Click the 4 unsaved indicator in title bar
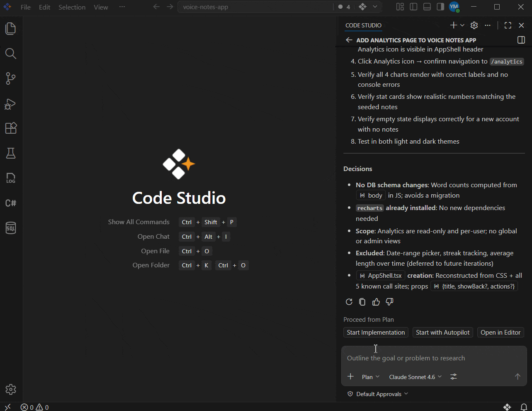 (344, 7)
